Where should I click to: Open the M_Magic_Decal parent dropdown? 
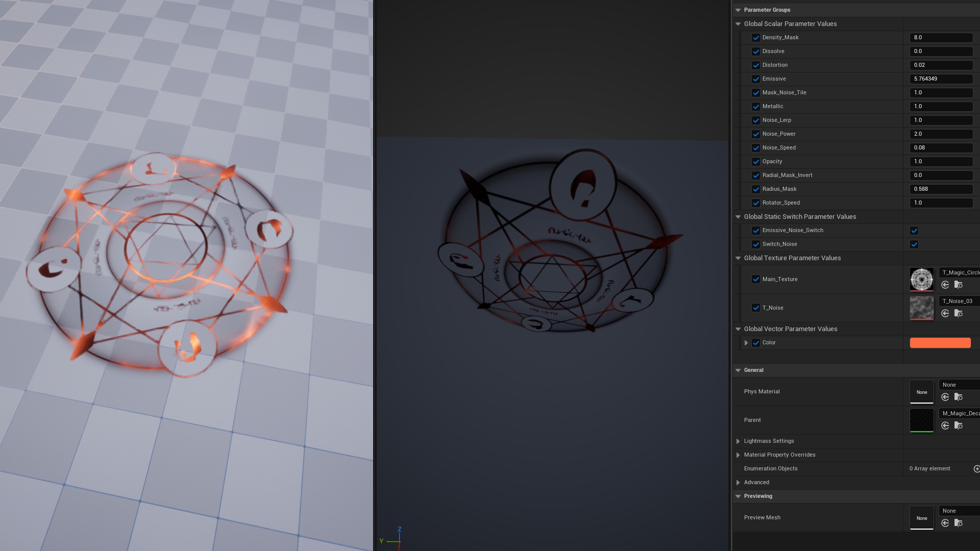[x=959, y=414]
